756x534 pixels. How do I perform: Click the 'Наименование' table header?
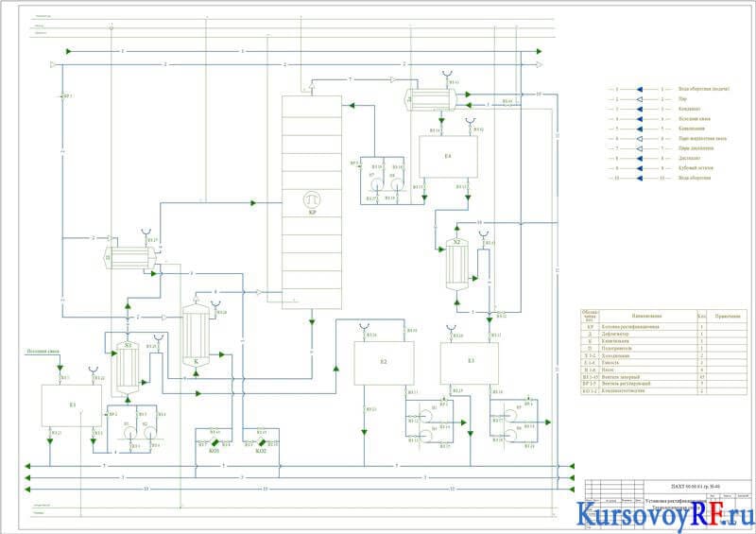point(646,316)
